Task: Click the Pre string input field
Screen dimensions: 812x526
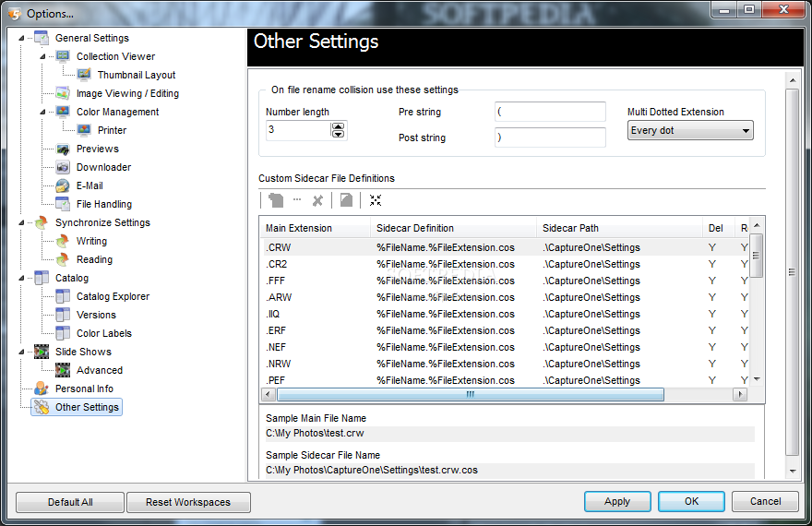Action: tap(550, 112)
